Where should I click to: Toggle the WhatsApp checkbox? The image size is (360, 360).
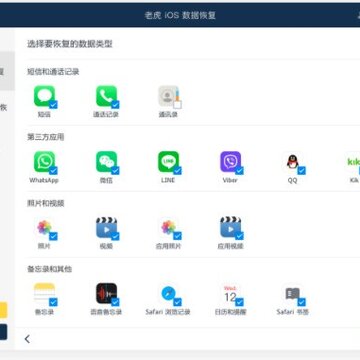pyautogui.click(x=53, y=171)
